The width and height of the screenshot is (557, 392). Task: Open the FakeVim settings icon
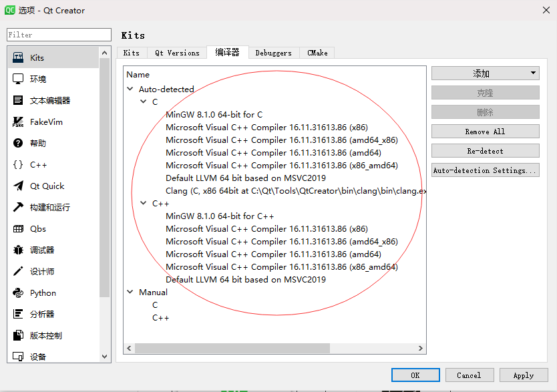point(18,122)
